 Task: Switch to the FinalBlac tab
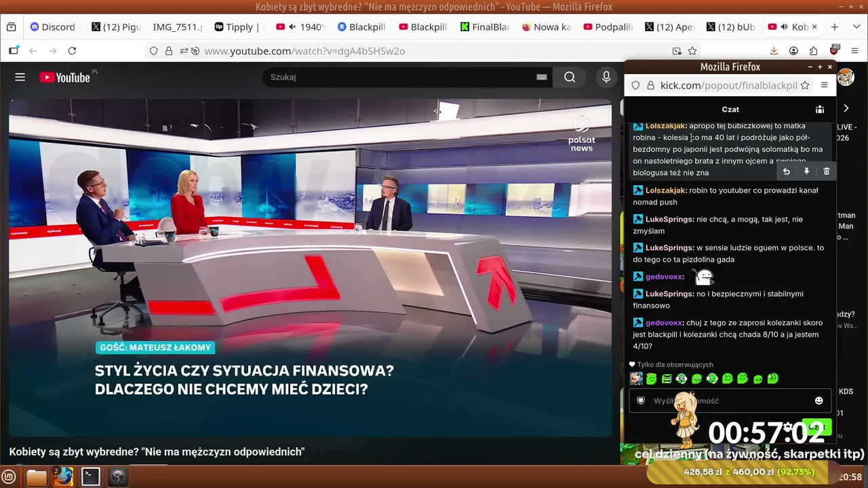[485, 27]
